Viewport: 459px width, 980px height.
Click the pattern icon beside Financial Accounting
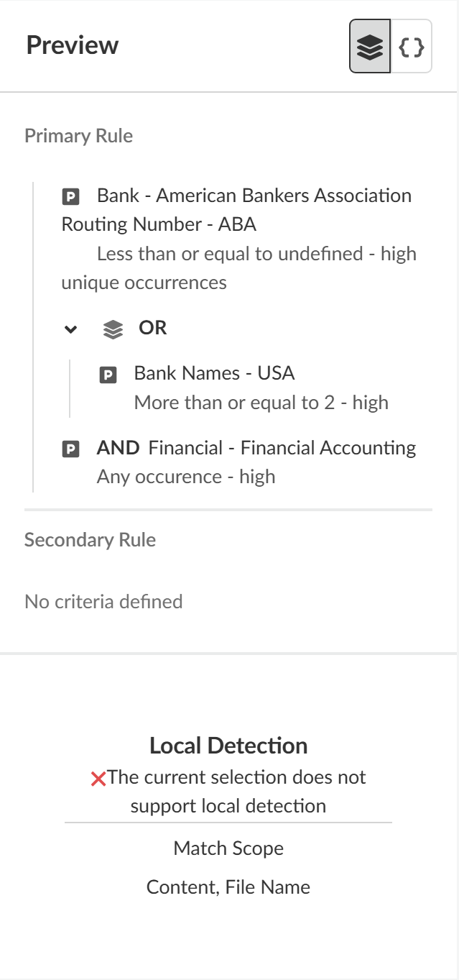coord(70,449)
